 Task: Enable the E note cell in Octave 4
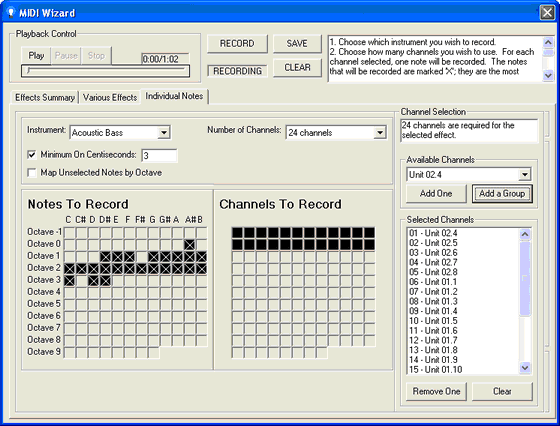tap(118, 292)
